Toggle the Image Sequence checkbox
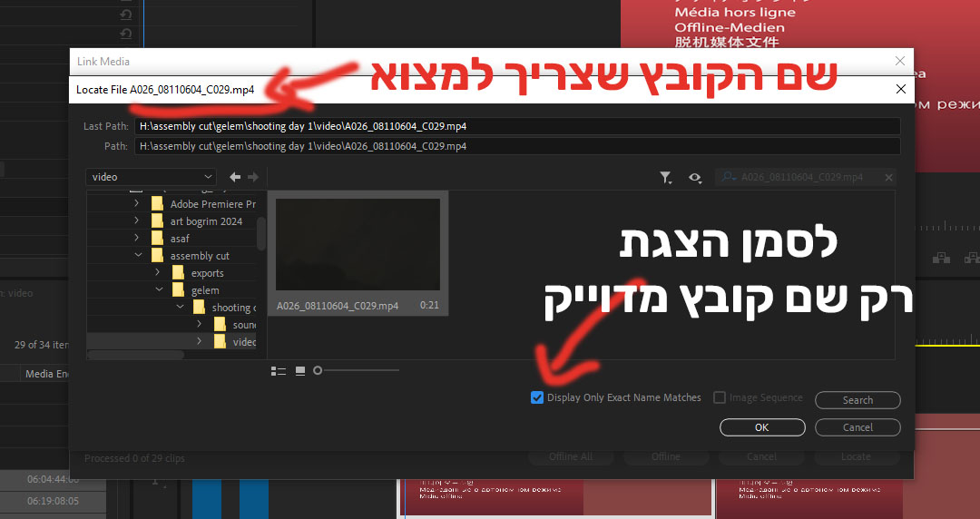The width and height of the screenshot is (980, 519). pyautogui.click(x=720, y=397)
